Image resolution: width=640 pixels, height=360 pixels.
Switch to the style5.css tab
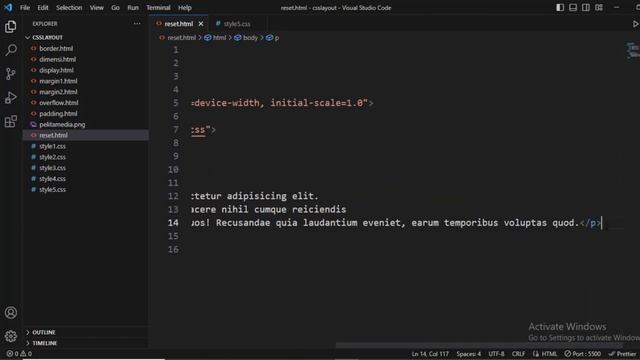(x=237, y=24)
